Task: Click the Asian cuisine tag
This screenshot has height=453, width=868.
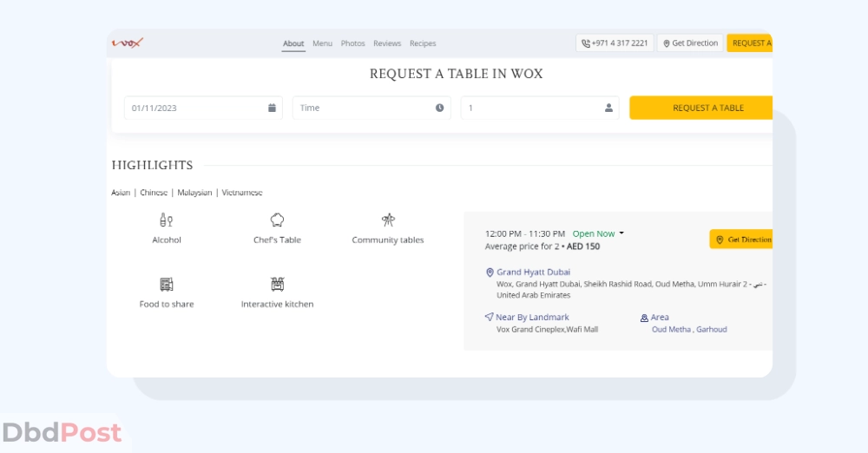Action: pos(121,193)
